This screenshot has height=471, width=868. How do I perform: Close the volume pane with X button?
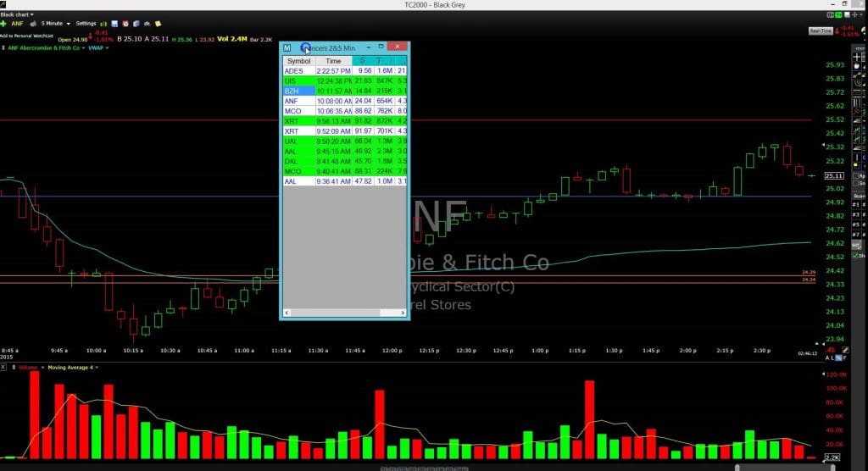point(3,368)
